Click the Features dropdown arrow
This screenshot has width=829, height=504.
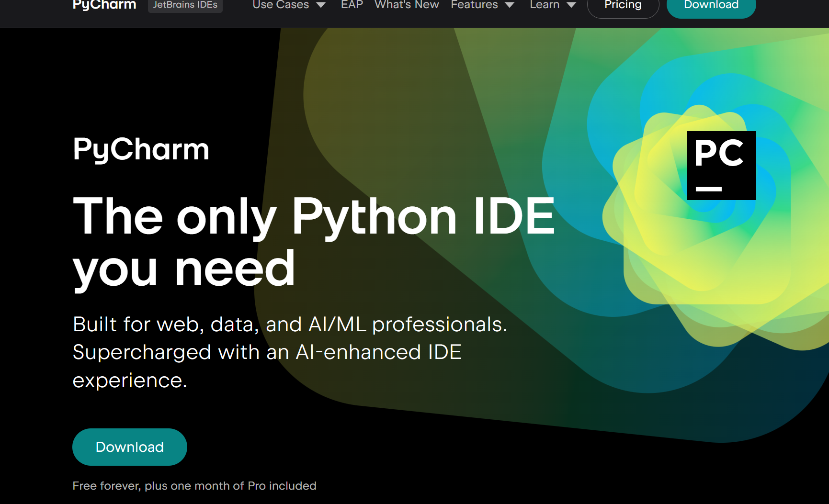tap(510, 5)
